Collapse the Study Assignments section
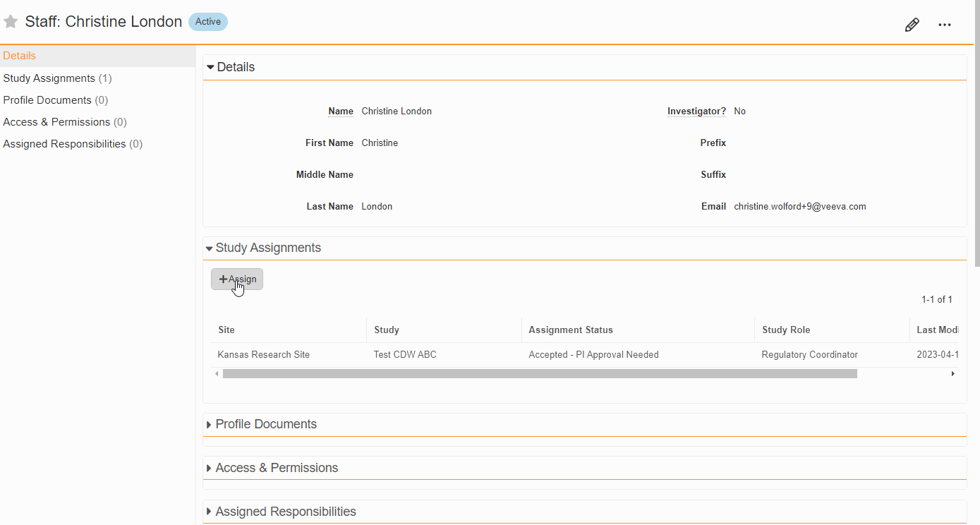 point(210,248)
